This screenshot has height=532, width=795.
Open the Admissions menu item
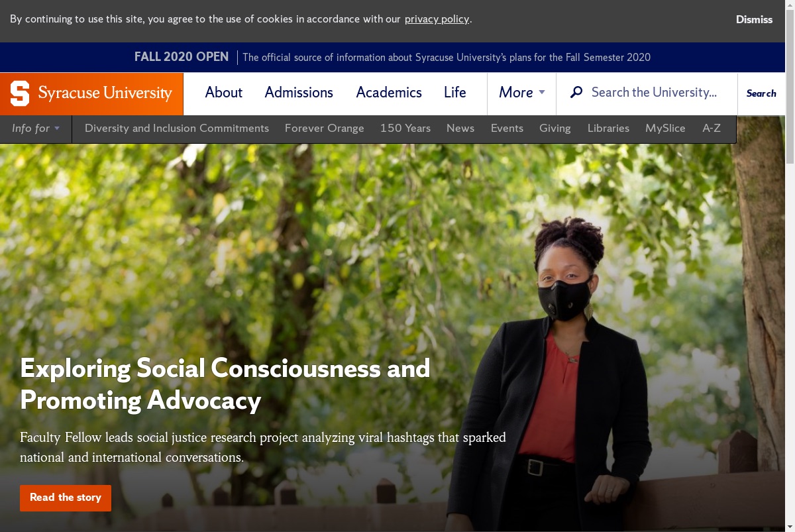[299, 93]
